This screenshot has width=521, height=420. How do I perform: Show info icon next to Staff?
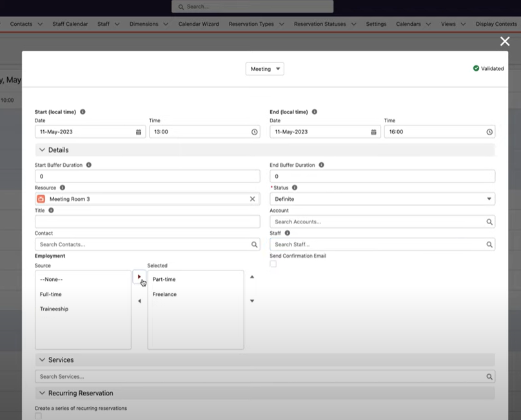pyautogui.click(x=288, y=233)
